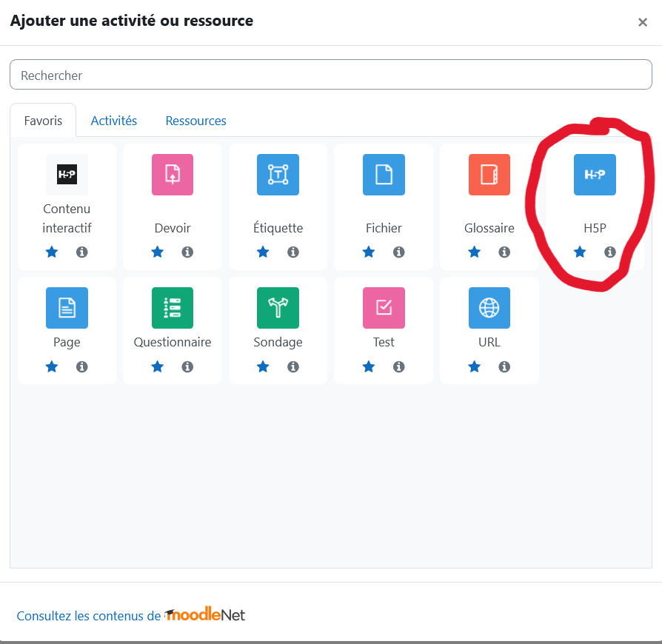Toggle favorite star for Sondage
The height and width of the screenshot is (644, 662).
[263, 366]
